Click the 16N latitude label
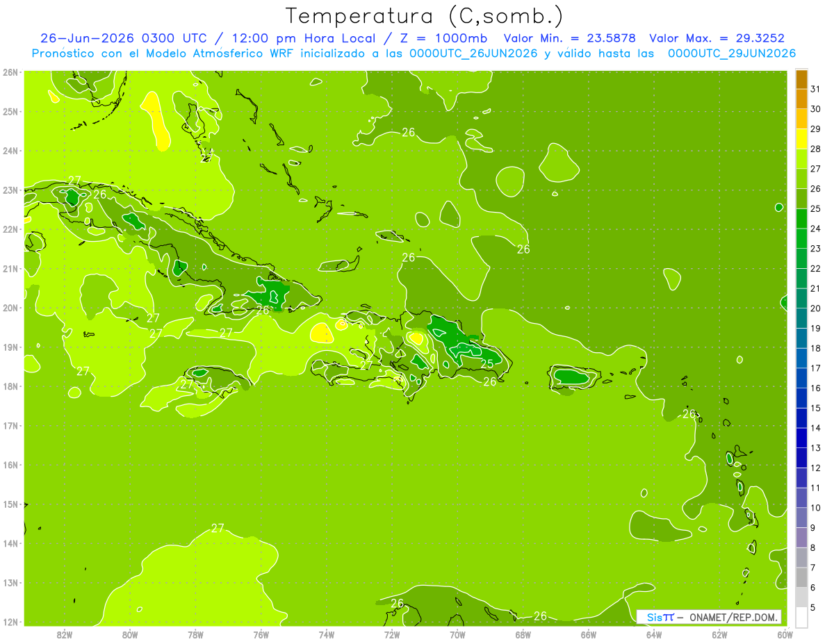 10,465
